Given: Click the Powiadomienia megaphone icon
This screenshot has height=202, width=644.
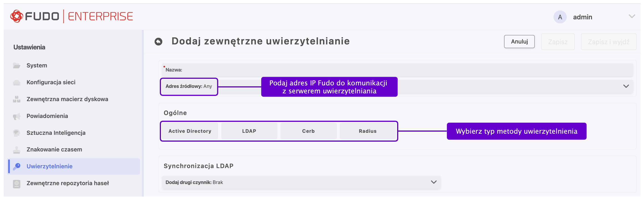Looking at the screenshot, I should 17,116.
